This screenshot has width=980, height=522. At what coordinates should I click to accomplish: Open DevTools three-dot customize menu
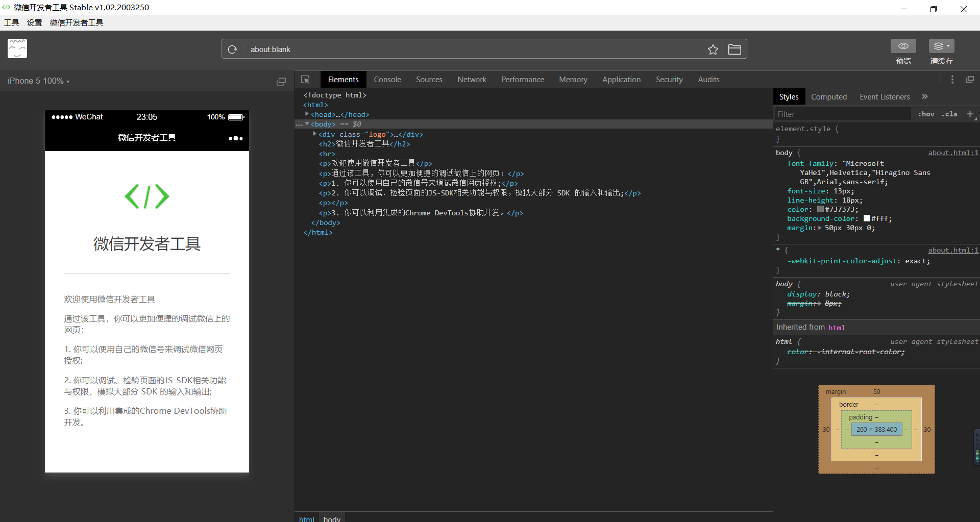(x=952, y=80)
